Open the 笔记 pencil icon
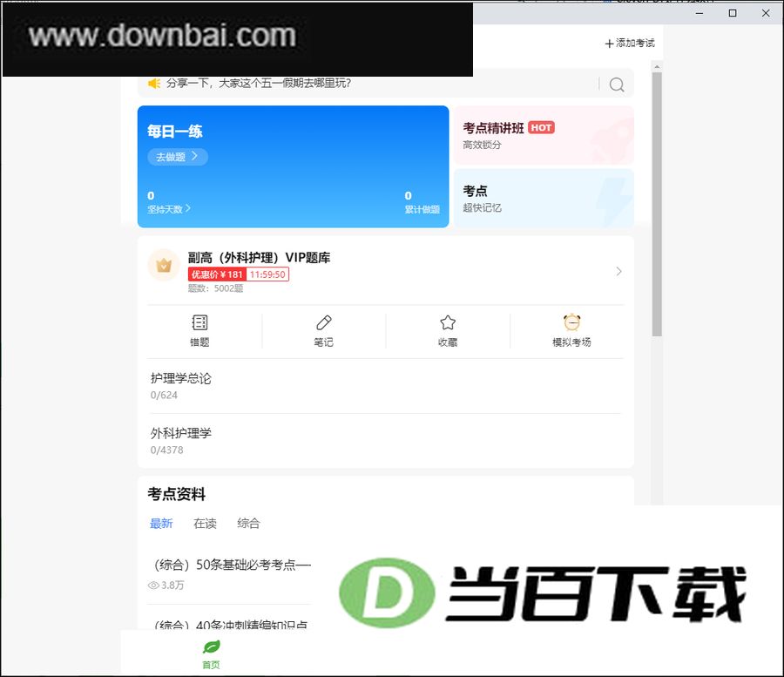The width and height of the screenshot is (784, 677). point(323,322)
